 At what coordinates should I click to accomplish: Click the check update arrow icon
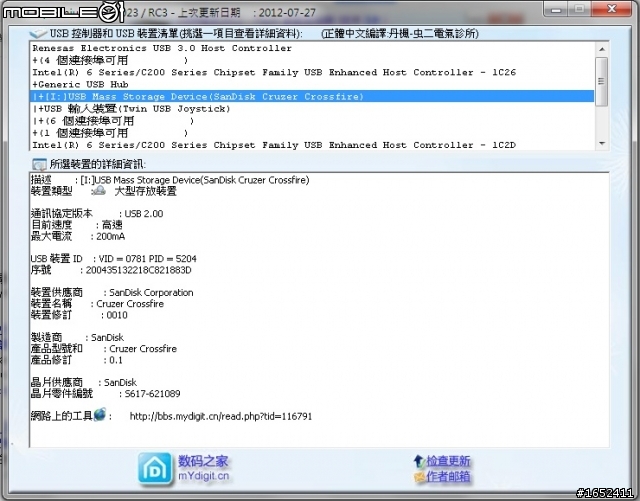[419, 461]
